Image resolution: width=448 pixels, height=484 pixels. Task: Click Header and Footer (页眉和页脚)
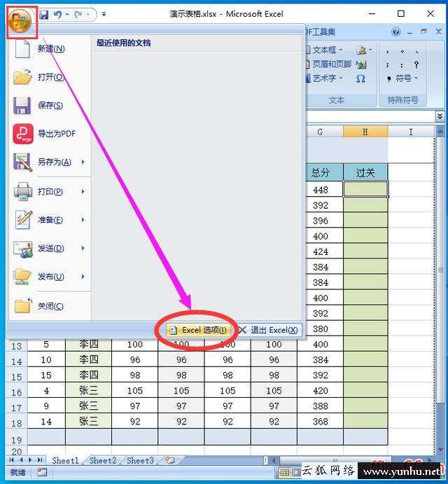pos(329,64)
